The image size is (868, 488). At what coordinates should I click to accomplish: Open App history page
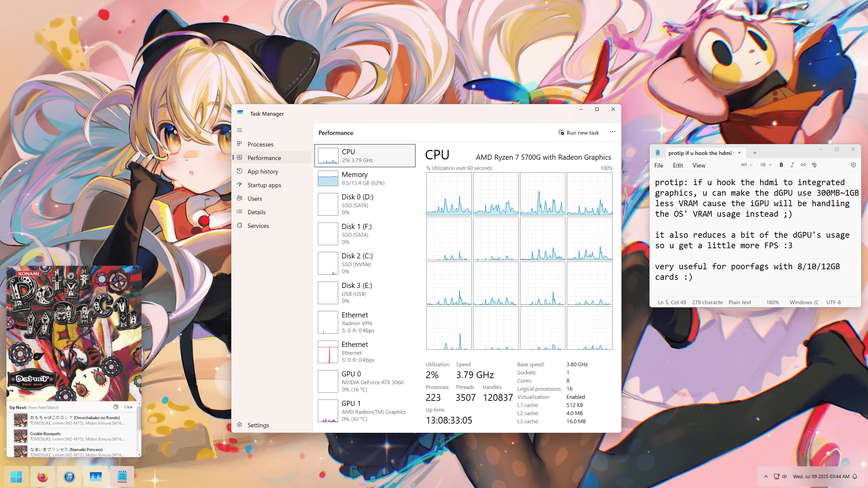tap(271, 171)
